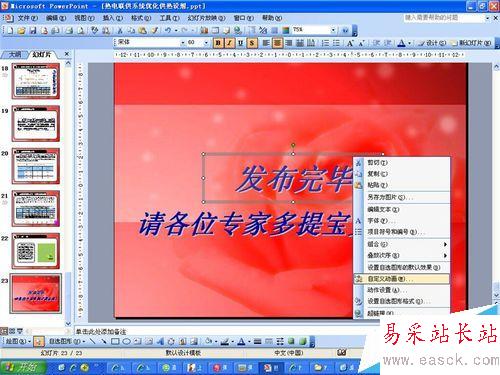The width and height of the screenshot is (500, 375).
Task: Expand the Group (组合) submenu arrow
Action: pyautogui.click(x=445, y=244)
